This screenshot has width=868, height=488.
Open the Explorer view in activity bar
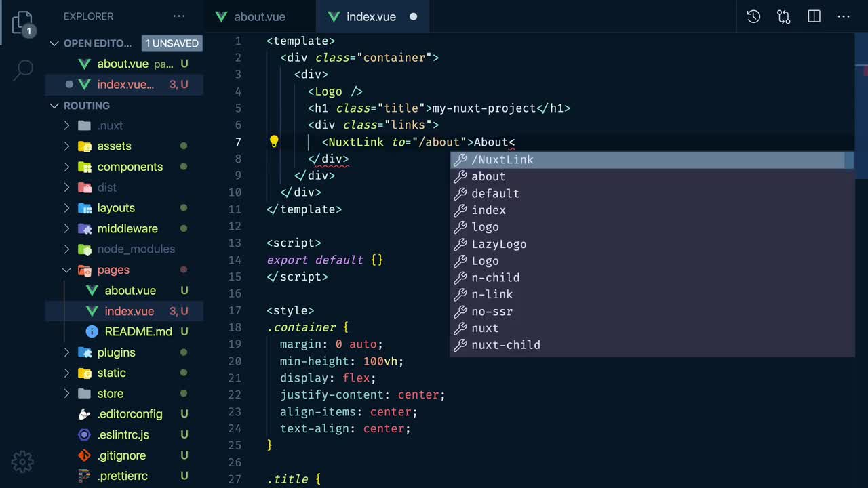click(22, 23)
